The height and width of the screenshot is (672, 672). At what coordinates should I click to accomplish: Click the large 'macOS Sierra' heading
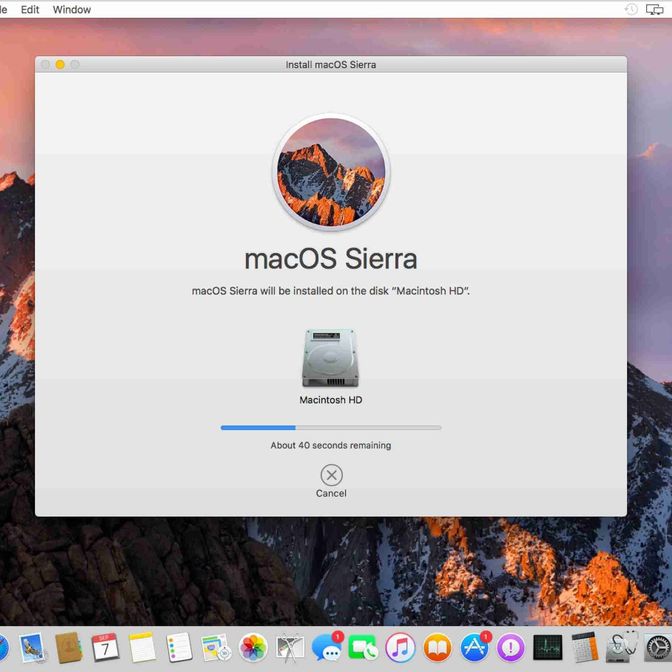[x=331, y=259]
